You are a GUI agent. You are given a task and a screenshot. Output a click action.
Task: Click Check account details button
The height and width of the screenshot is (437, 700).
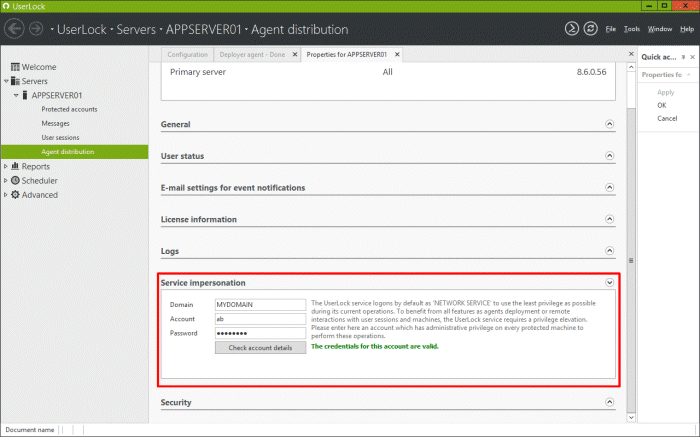[x=260, y=348]
